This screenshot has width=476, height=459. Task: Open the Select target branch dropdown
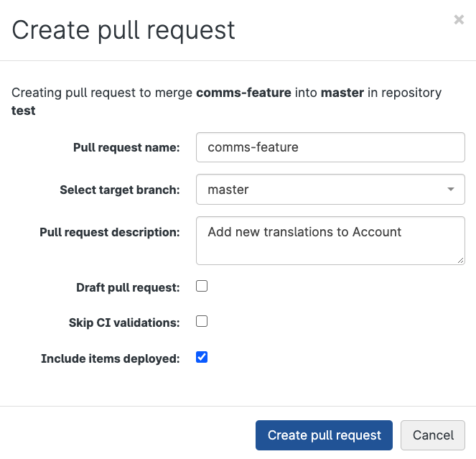[330, 190]
